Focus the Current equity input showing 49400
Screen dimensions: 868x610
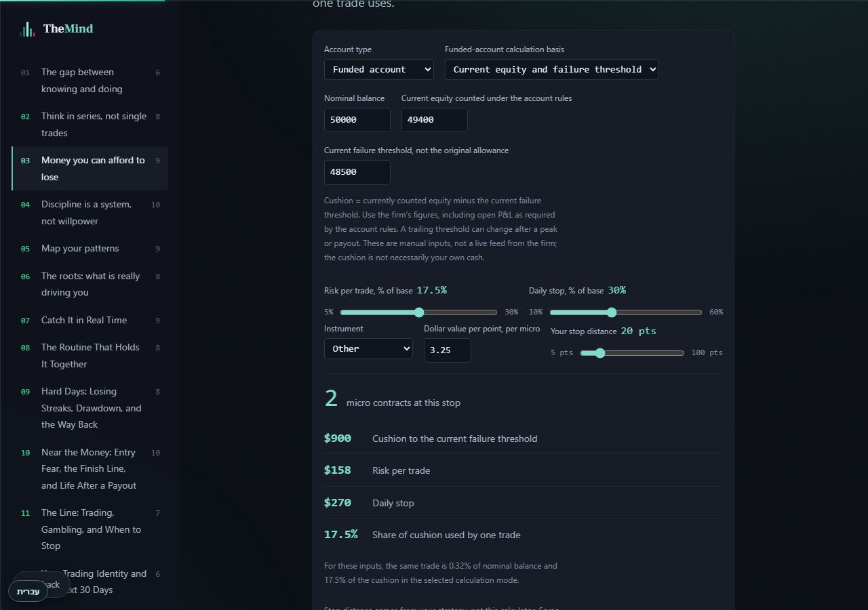[435, 120]
